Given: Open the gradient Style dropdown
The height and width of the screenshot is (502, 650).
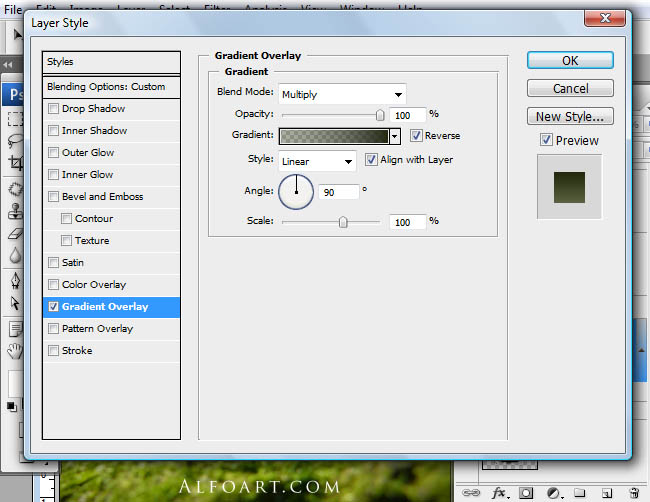Looking at the screenshot, I should [x=317, y=160].
